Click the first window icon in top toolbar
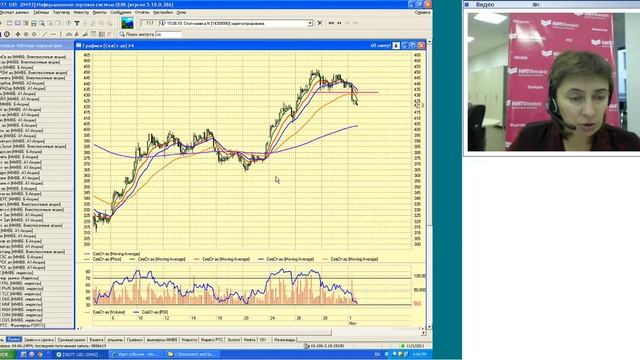Viewport: 640px width, 360px height. 9,23
